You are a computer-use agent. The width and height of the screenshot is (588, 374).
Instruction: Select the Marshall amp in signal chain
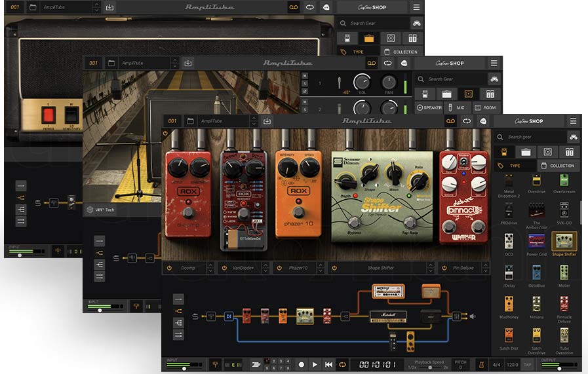pos(387,316)
